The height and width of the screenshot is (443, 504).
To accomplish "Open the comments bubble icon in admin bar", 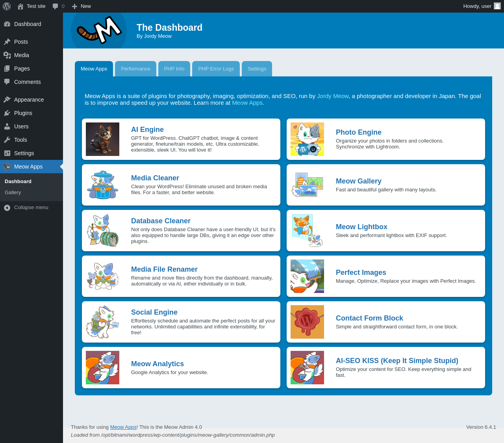I will pyautogui.click(x=56, y=6).
